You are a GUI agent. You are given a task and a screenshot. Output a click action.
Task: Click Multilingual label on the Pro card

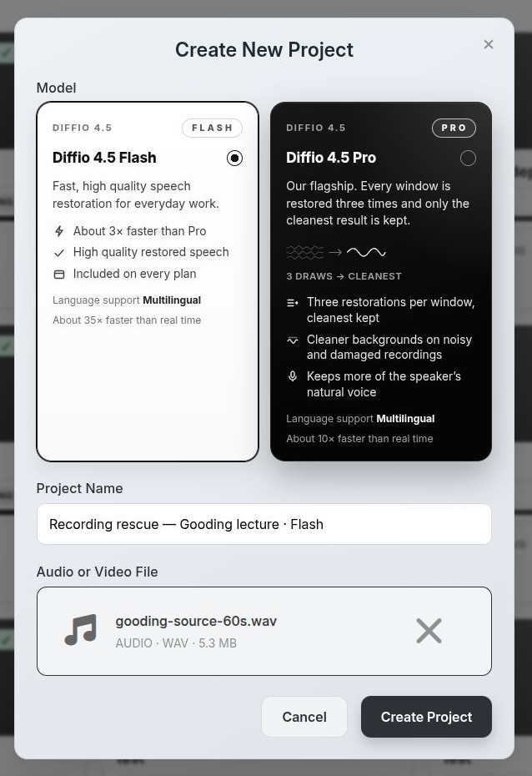[x=405, y=419]
